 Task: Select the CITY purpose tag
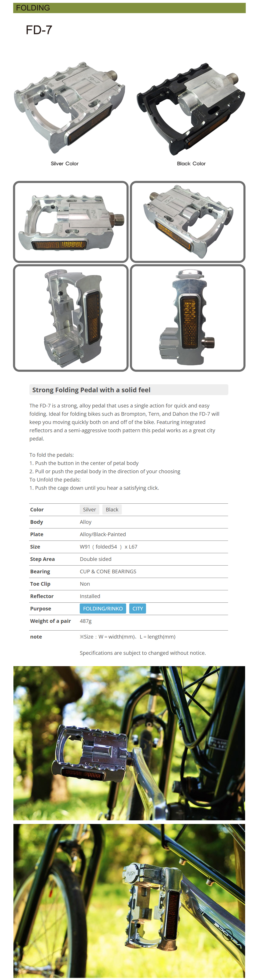[x=137, y=608]
